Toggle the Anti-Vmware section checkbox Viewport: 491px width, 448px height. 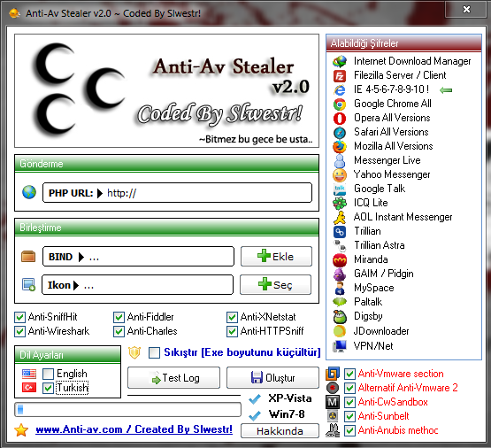coord(349,374)
